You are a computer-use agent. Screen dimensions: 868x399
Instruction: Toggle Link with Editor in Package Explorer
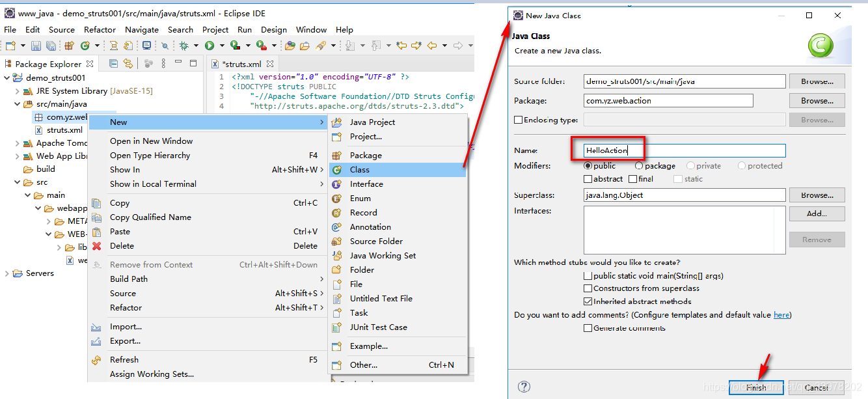(x=128, y=63)
